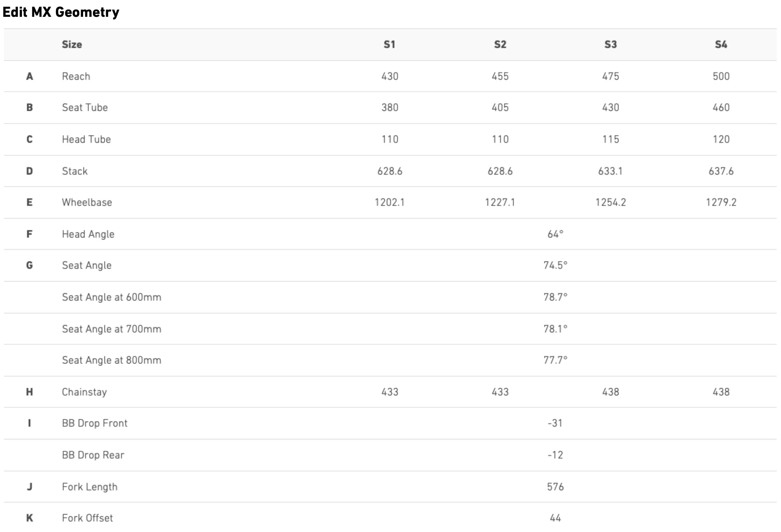781x532 pixels.
Task: Select the S1 size column header
Action: [389, 45]
